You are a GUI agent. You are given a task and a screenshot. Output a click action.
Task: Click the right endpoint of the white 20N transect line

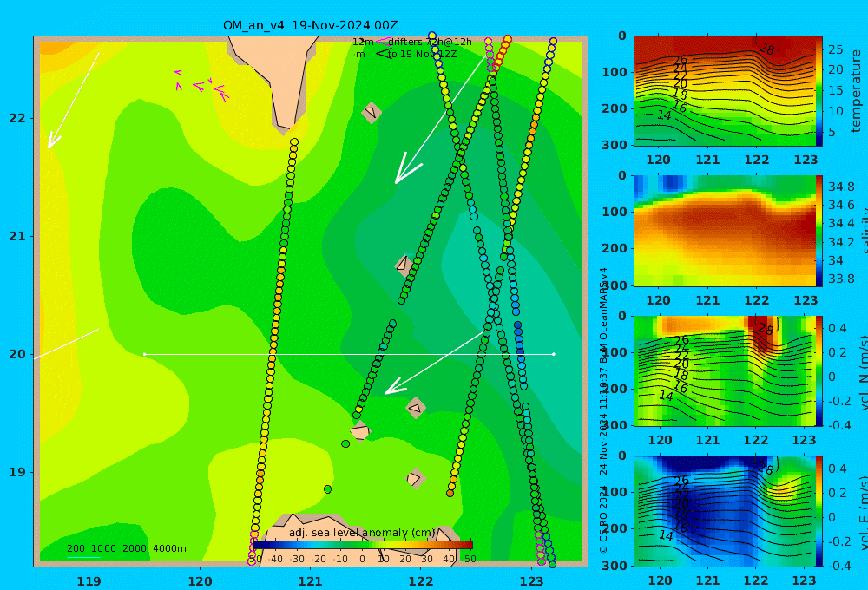554,354
